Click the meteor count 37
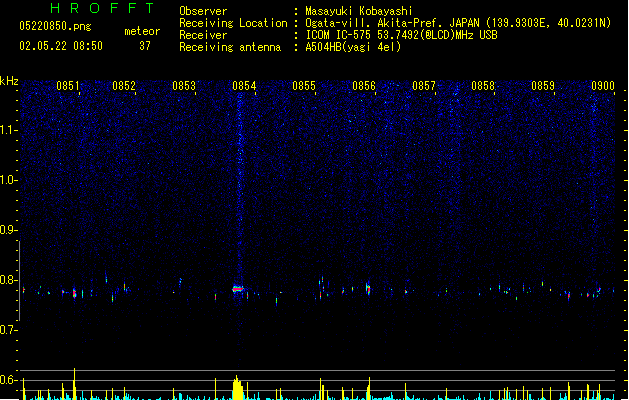The image size is (629, 400). (145, 46)
